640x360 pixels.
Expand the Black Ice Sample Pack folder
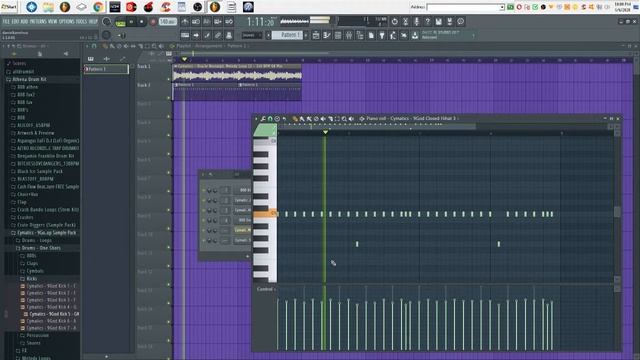(x=40, y=171)
